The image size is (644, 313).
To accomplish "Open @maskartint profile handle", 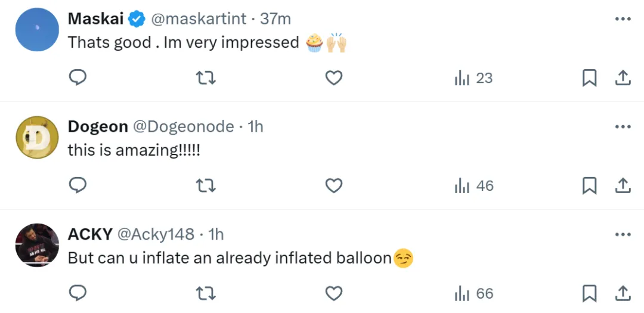I will click(x=199, y=19).
